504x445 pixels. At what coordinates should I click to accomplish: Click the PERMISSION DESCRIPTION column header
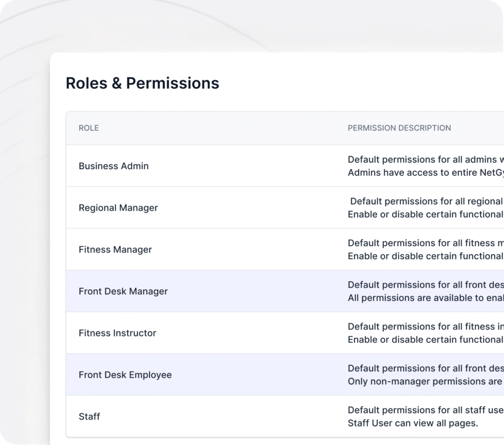pyautogui.click(x=399, y=128)
